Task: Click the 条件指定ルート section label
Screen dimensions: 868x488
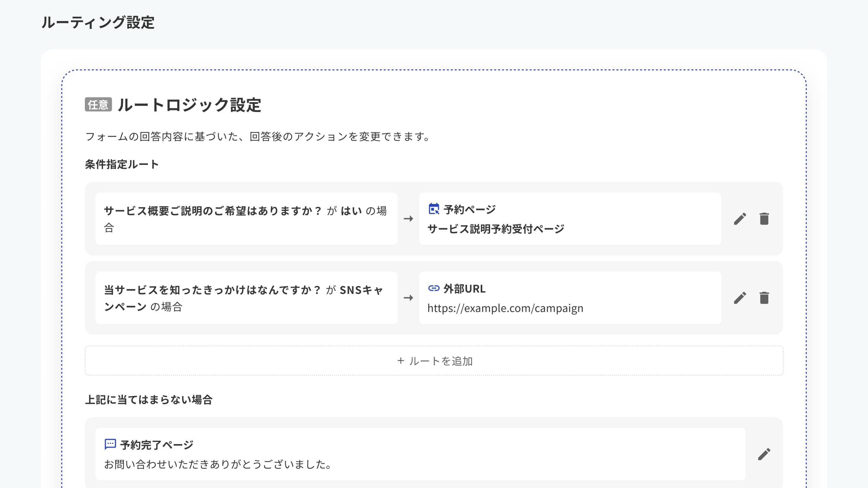Action: point(121,165)
